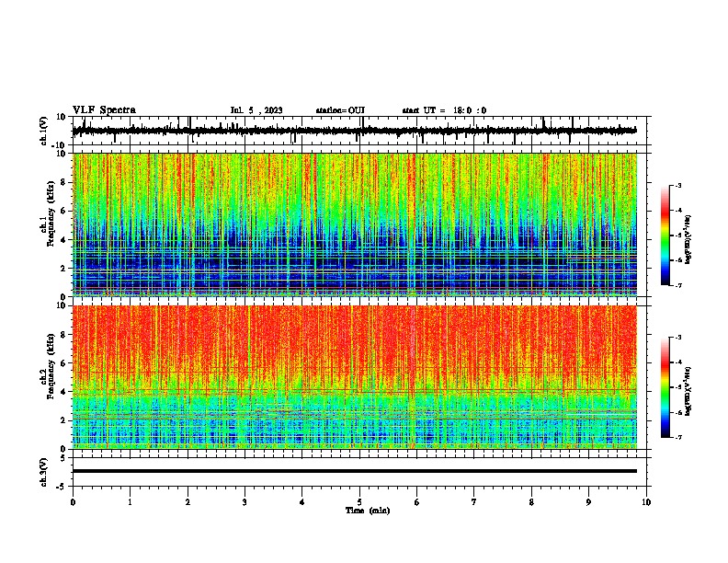
Task: Click time axis tick label '2'
Action: [188, 502]
